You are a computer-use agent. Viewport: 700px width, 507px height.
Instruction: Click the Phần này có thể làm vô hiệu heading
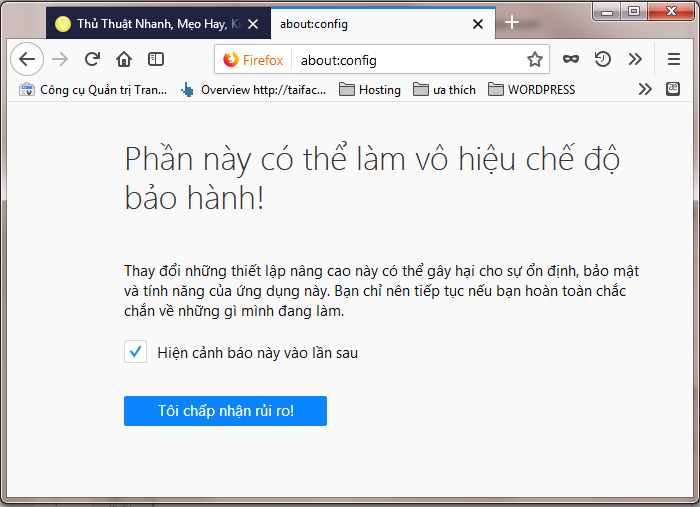(372, 178)
